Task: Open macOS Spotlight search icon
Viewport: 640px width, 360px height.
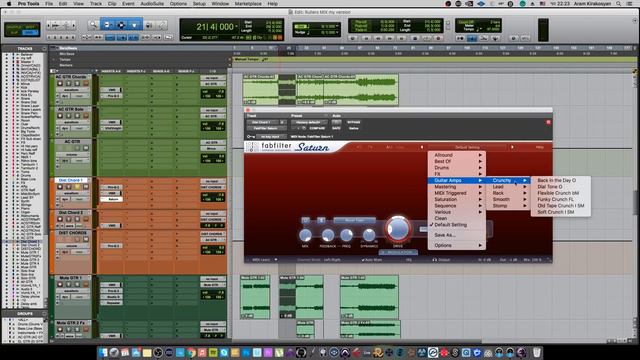Action: click(x=619, y=4)
